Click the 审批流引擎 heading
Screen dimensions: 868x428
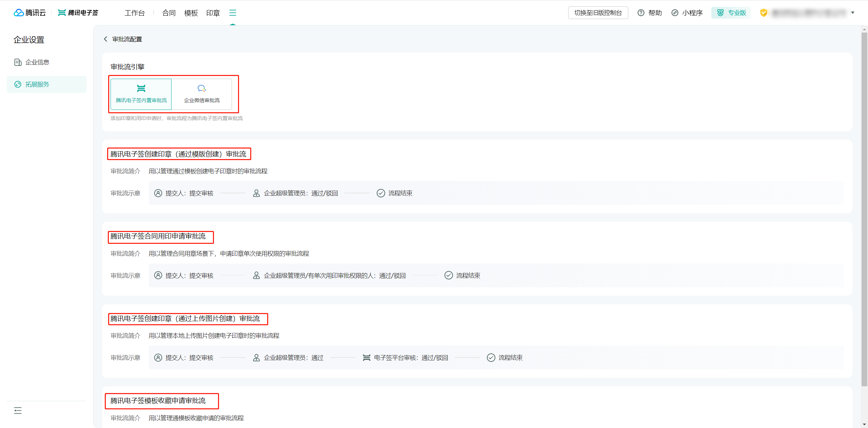(x=127, y=67)
